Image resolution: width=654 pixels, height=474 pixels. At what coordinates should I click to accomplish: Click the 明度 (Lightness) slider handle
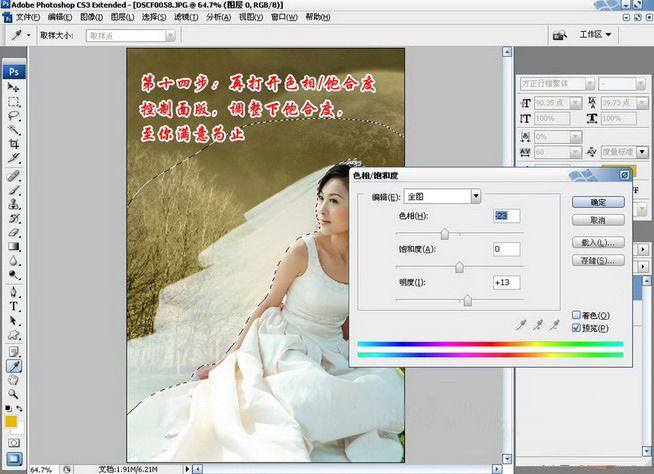point(467,300)
